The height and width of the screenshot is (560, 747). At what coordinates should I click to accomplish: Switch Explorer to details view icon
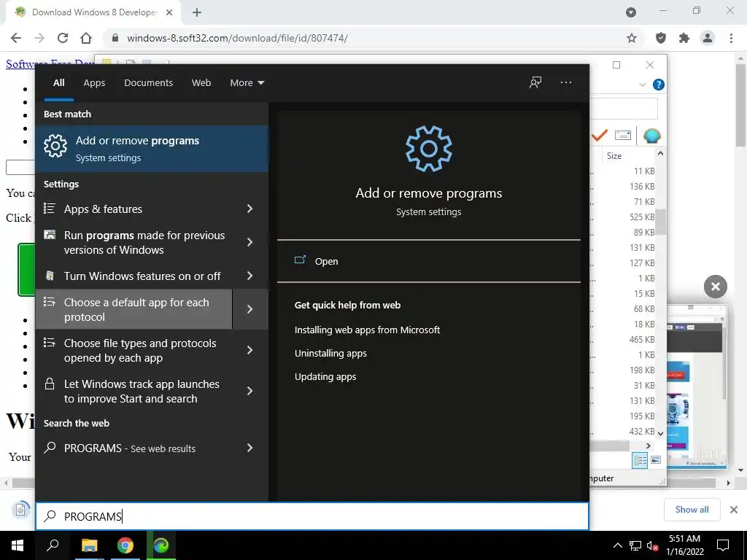[640, 460]
